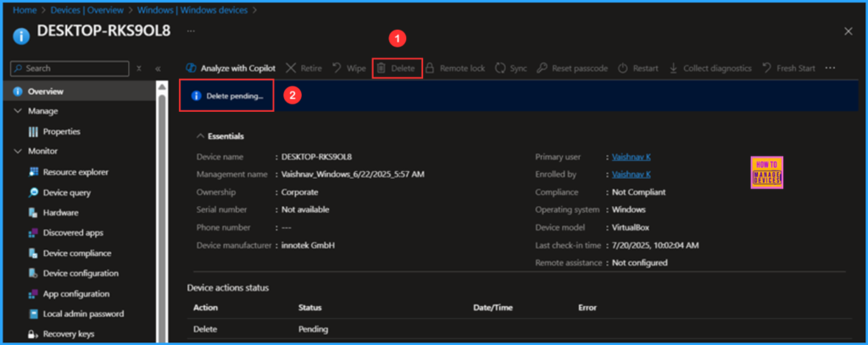This screenshot has width=868, height=345.
Task: Select the VirtualBox device model value
Action: click(x=631, y=227)
